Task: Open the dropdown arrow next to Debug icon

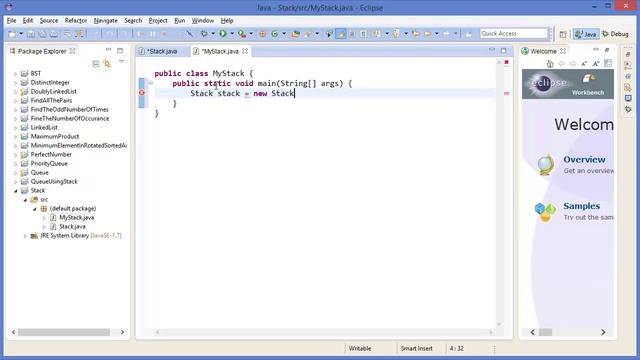Action: [213, 34]
